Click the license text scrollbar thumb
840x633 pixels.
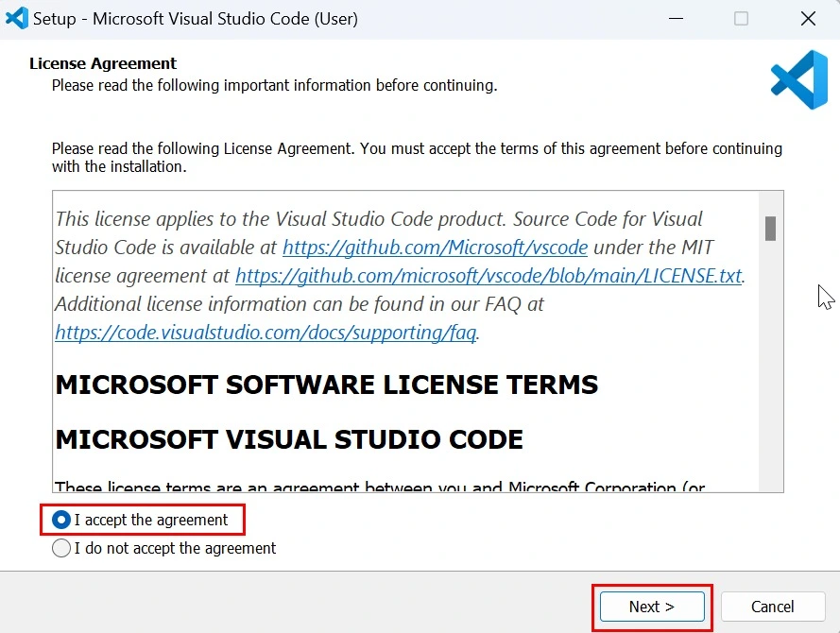coord(770,228)
